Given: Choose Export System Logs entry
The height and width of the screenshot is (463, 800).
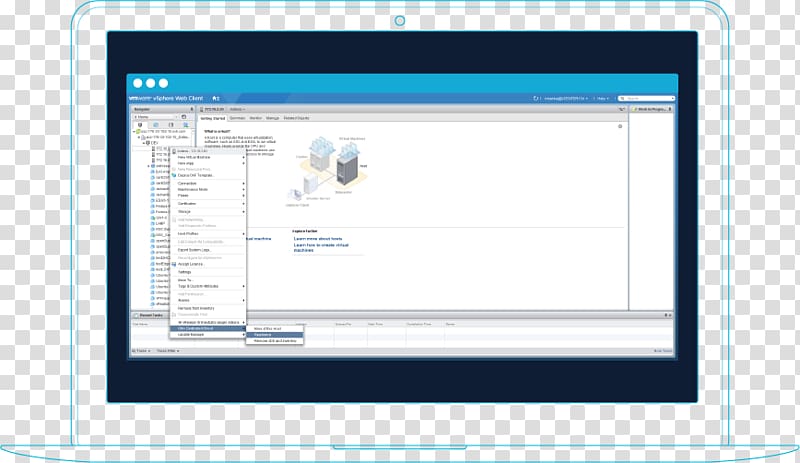Looking at the screenshot, I should coord(208,250).
